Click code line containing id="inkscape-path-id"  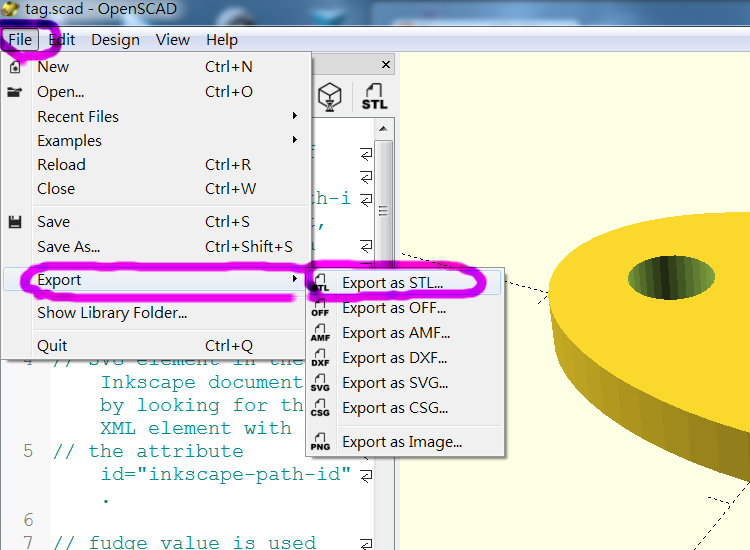(x=225, y=474)
